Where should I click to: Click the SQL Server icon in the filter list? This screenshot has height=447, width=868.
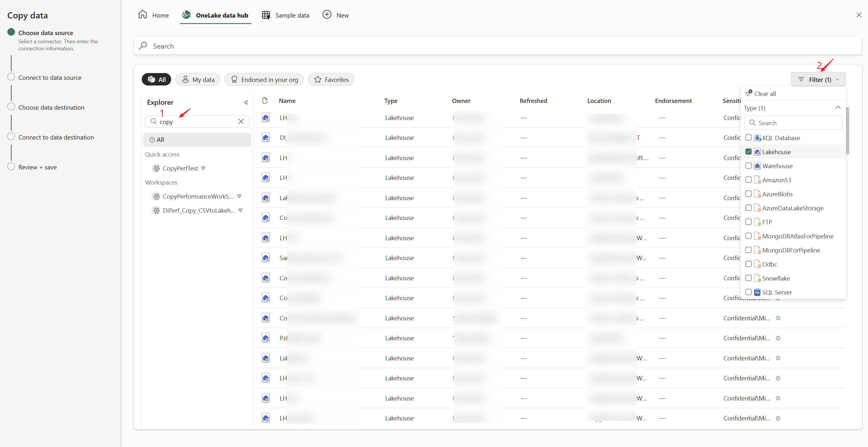[758, 292]
